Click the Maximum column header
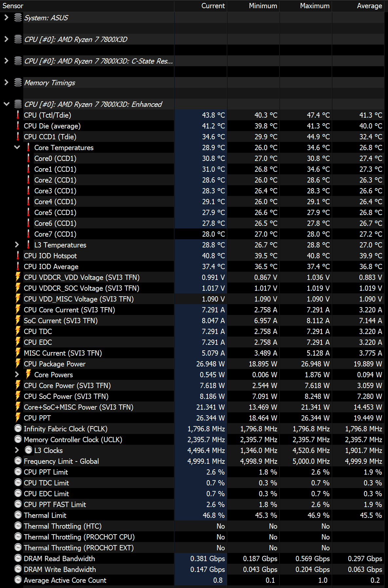Viewport: 388px width, 588px height. click(x=306, y=6)
